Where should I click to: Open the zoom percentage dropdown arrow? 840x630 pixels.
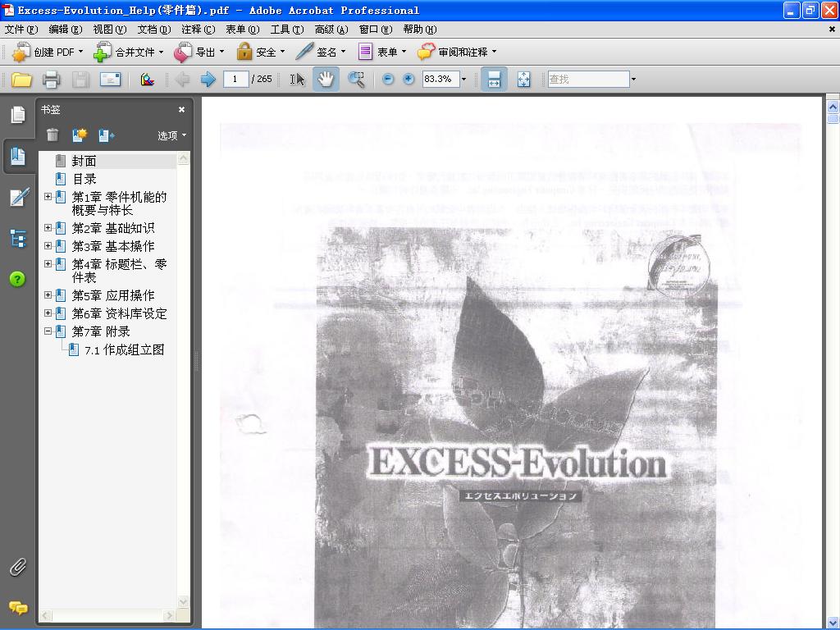tap(464, 80)
